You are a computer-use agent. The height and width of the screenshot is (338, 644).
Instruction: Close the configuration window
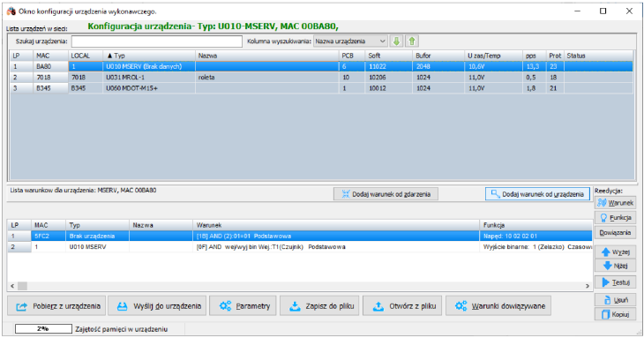coord(629,11)
